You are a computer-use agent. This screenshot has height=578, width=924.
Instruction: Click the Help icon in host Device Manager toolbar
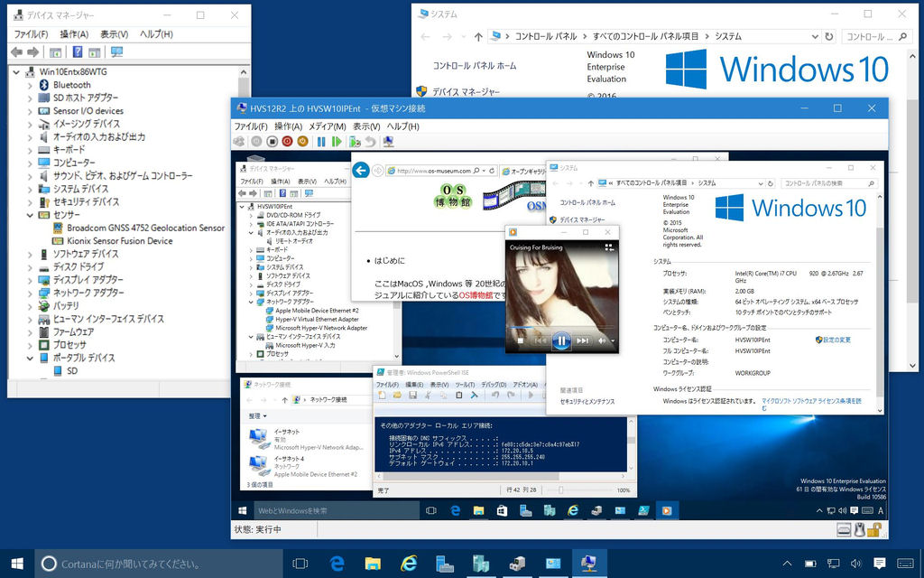[x=78, y=52]
